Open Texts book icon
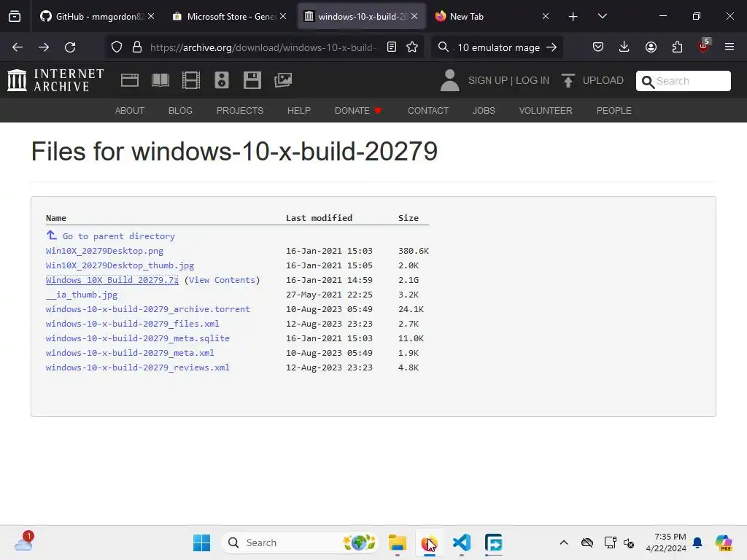This screenshot has width=747, height=560. pos(160,80)
